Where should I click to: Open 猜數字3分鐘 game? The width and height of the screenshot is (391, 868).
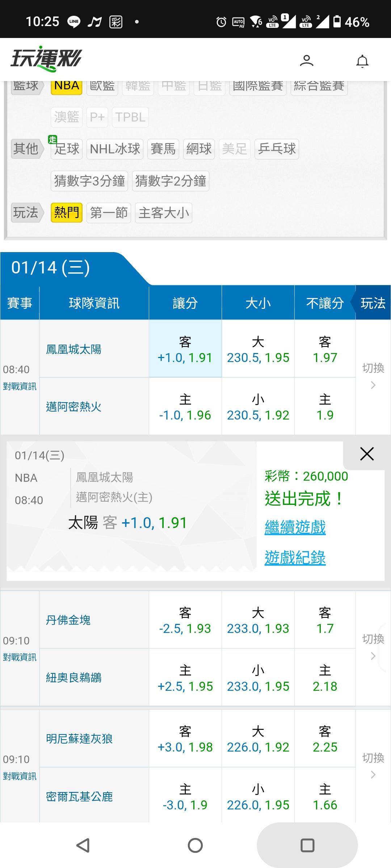[x=89, y=181]
